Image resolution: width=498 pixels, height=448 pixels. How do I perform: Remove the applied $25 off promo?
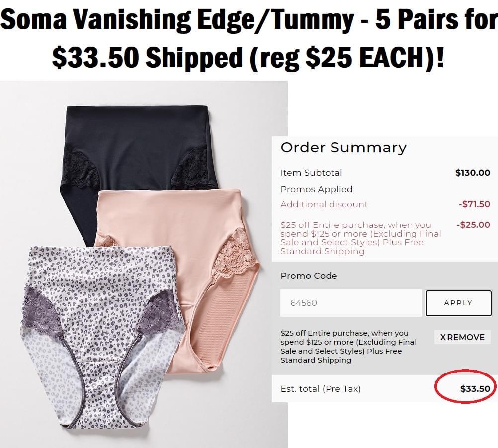pos(462,337)
